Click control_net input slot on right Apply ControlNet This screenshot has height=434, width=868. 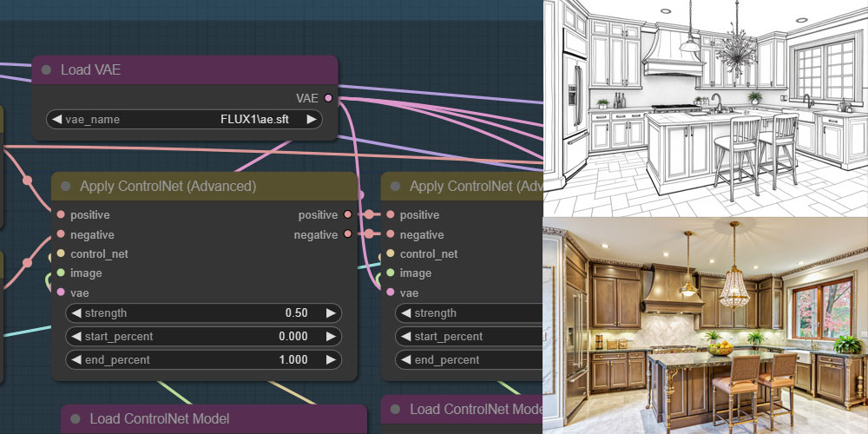click(x=391, y=253)
